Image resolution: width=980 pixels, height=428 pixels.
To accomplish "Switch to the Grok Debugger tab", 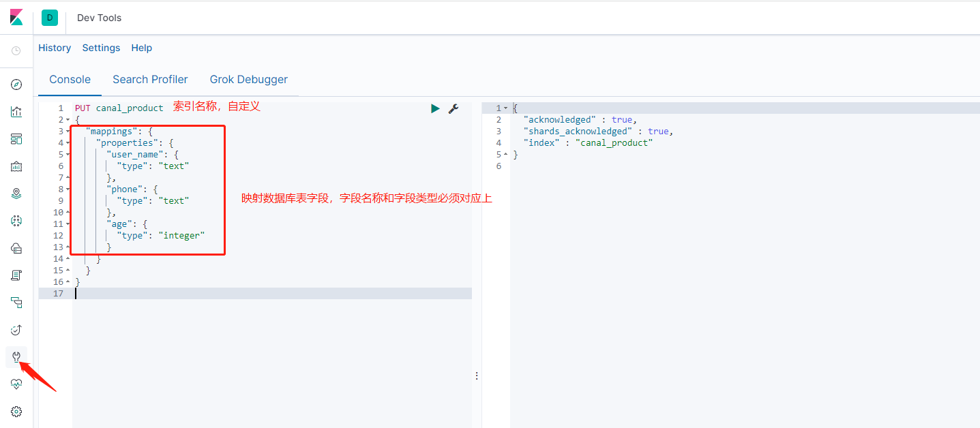I will point(249,80).
